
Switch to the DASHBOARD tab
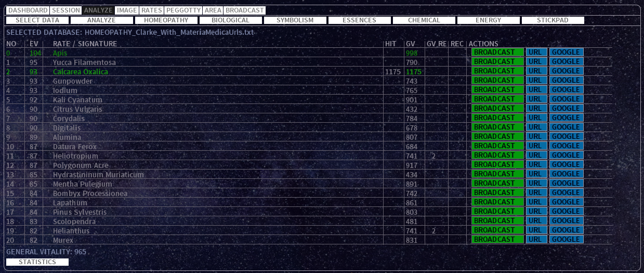coord(28,10)
